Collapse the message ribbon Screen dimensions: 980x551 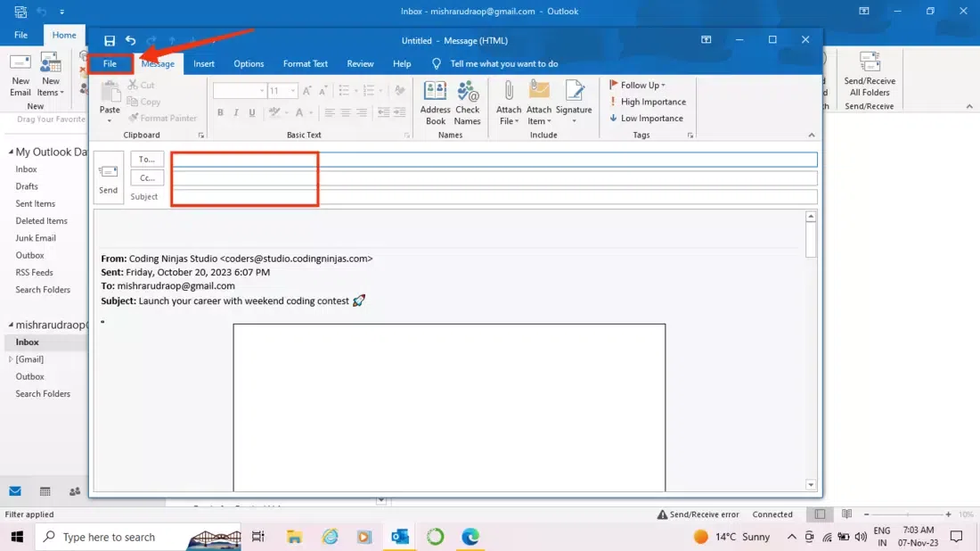pyautogui.click(x=812, y=136)
